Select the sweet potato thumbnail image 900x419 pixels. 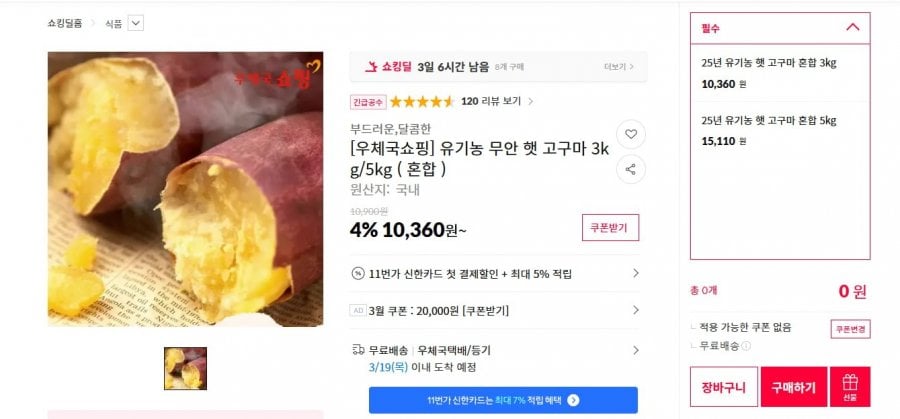[x=185, y=368]
